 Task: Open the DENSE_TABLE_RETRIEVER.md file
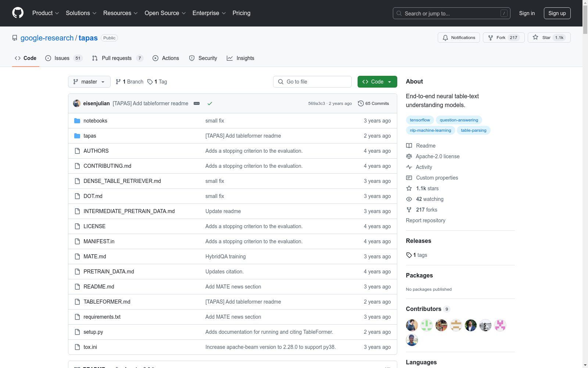tap(122, 181)
